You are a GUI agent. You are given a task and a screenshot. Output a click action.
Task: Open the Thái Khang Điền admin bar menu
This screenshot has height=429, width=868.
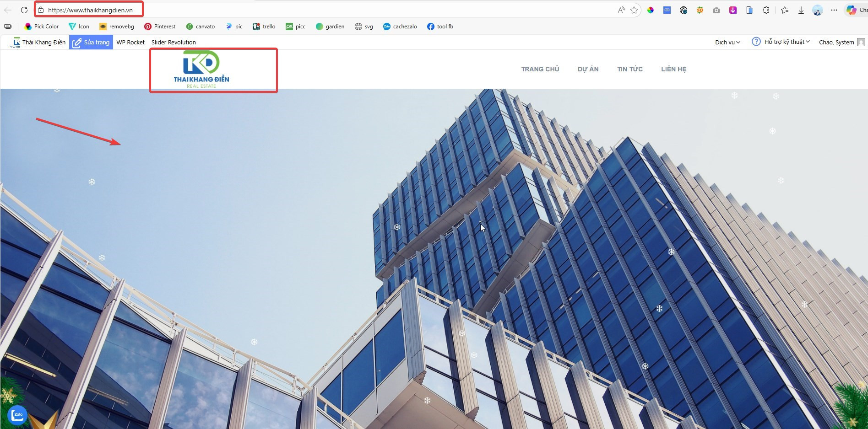point(38,42)
